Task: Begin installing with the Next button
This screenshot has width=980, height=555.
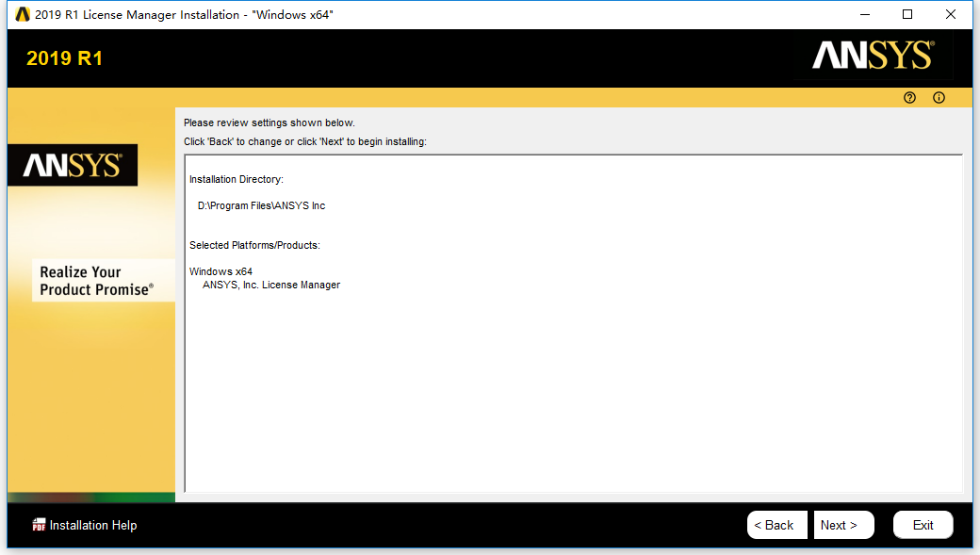Action: (x=843, y=525)
